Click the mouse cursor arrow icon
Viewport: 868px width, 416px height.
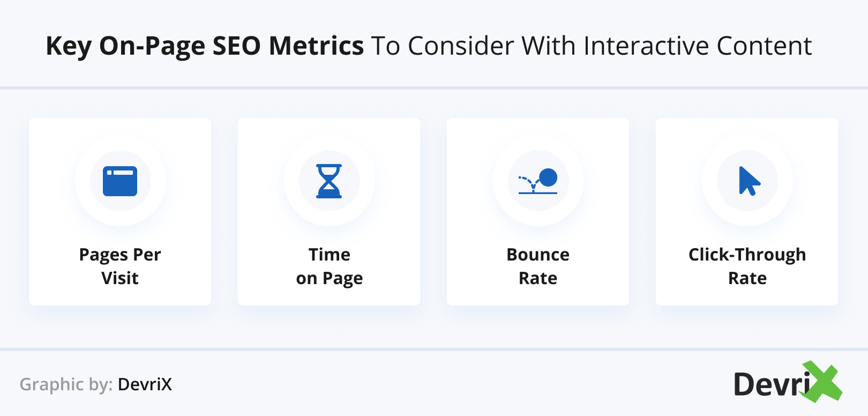(749, 181)
